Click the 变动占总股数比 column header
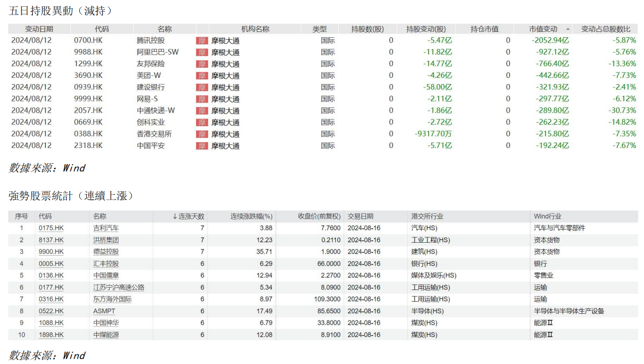The image size is (644, 364). (x=605, y=29)
